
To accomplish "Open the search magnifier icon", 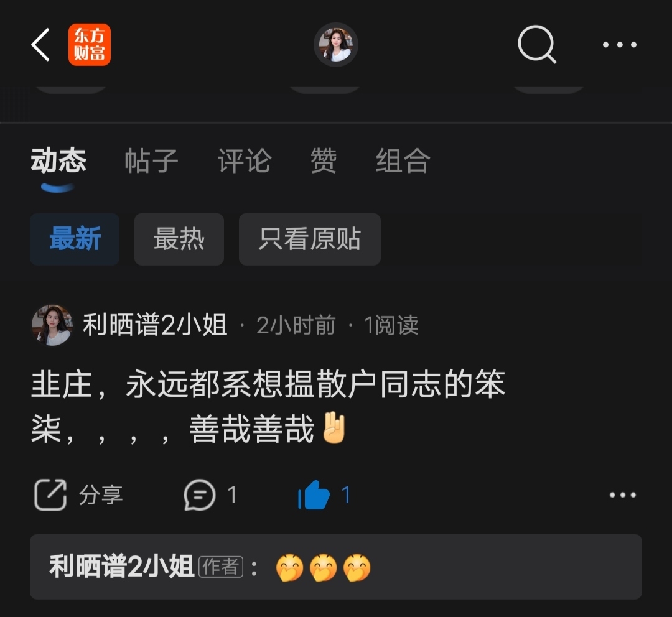I will point(537,45).
